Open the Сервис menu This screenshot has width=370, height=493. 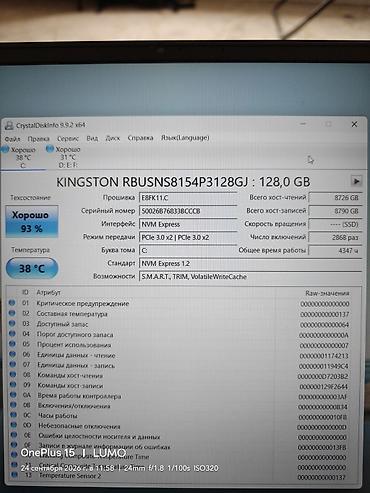tap(68, 139)
